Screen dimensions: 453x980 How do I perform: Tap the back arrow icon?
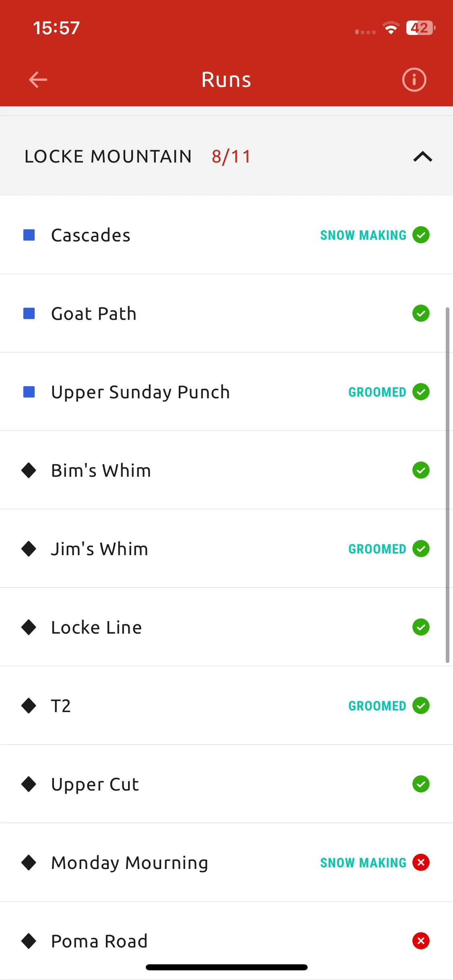pos(38,80)
